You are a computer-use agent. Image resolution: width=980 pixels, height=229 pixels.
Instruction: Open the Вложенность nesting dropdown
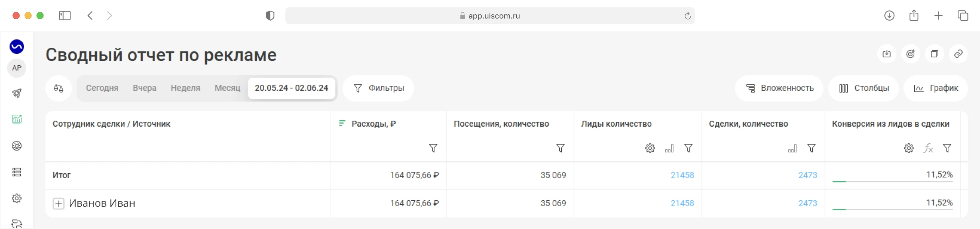[779, 88]
